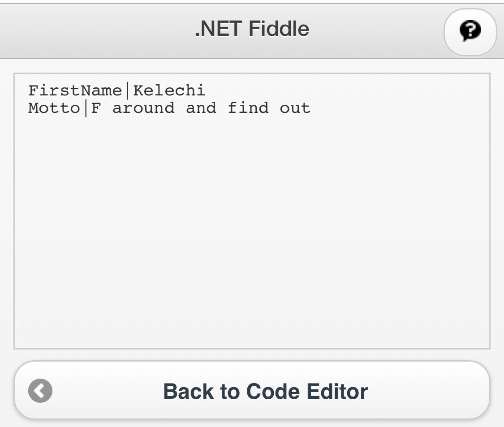504x427 pixels.
Task: Click the letter F after the Motto pipe
Action: click(x=96, y=108)
